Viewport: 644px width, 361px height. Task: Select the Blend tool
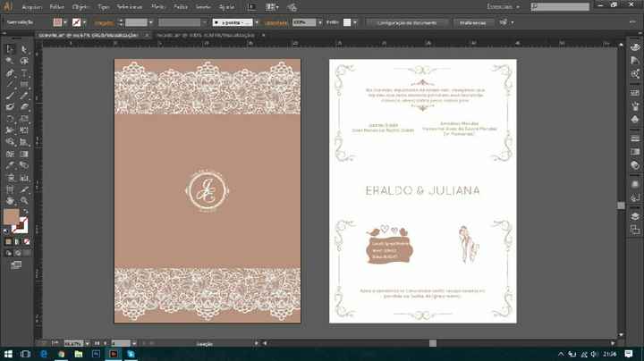(x=24, y=165)
